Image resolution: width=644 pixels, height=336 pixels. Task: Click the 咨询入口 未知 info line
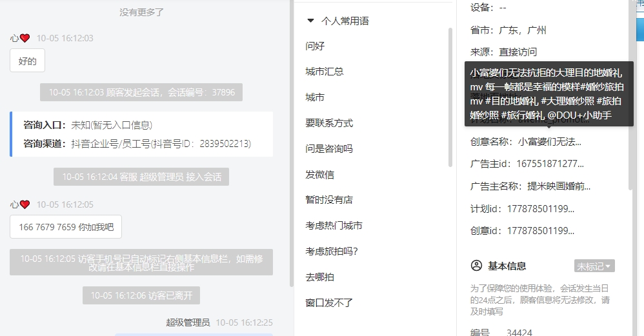[x=88, y=125]
